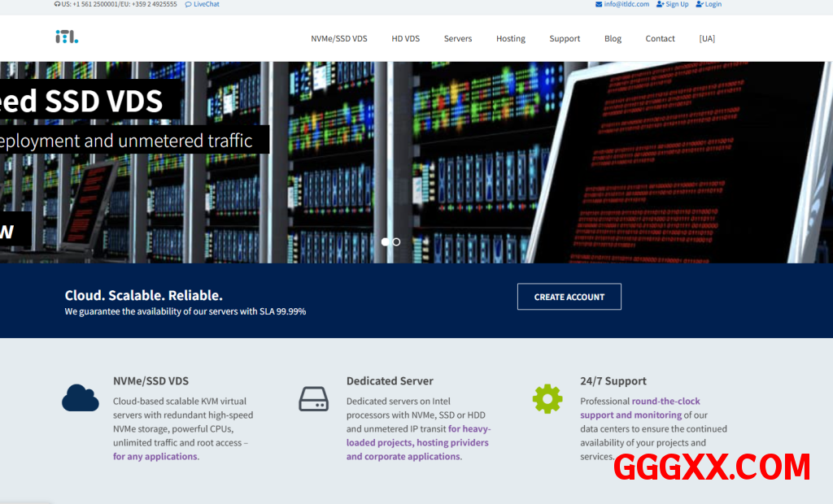
Task: Select the first carousel slide dot
Action: click(x=386, y=241)
